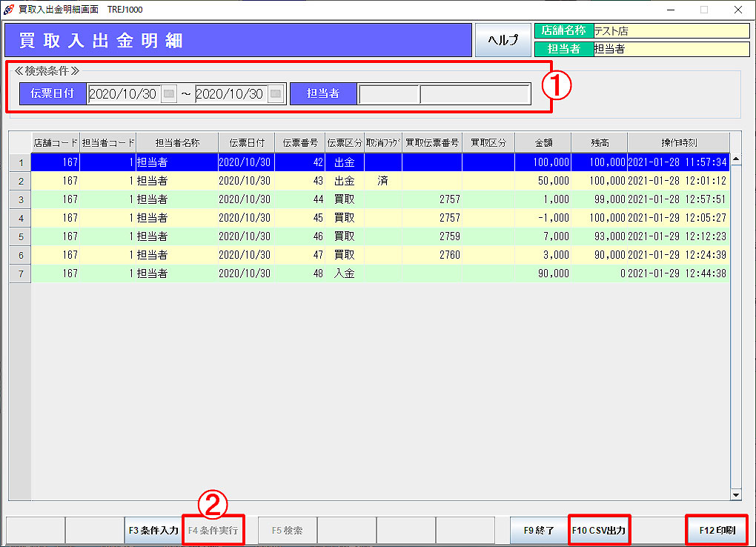Click 買取伝票番号 2759 cell
This screenshot has width=756, height=547.
[432, 236]
